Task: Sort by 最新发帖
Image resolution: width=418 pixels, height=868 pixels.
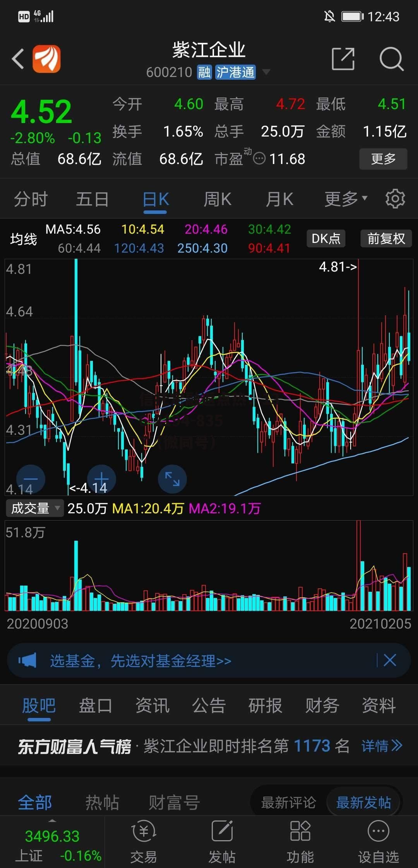Action: [363, 802]
